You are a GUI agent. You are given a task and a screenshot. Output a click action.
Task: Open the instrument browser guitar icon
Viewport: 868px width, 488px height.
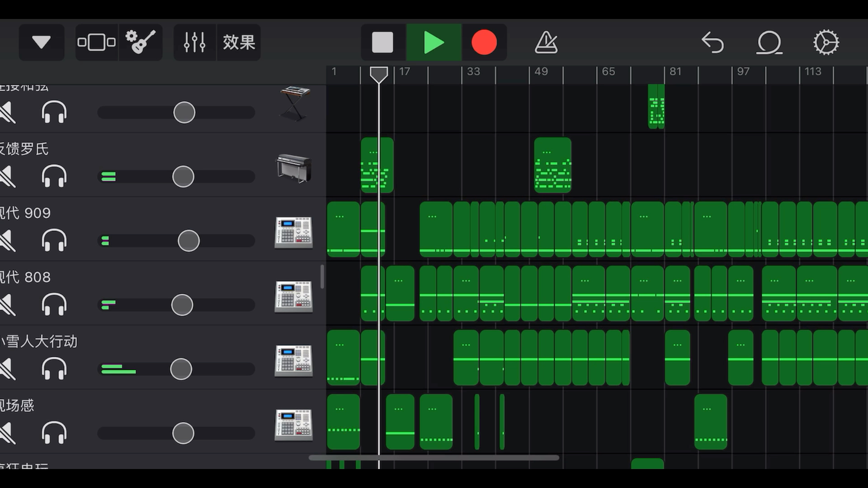click(141, 42)
